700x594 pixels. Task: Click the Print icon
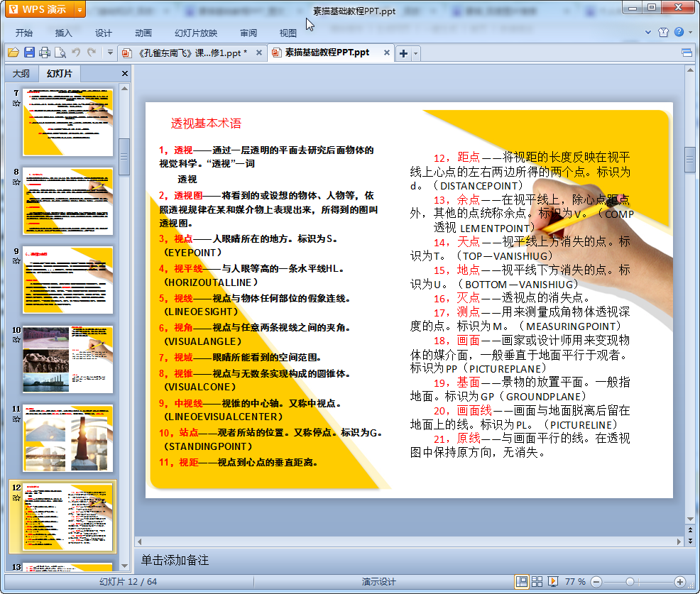tap(45, 53)
